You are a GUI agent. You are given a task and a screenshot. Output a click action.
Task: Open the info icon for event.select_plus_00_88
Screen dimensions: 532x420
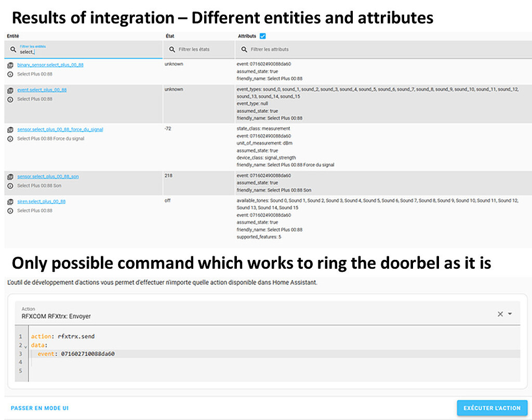tap(9, 99)
